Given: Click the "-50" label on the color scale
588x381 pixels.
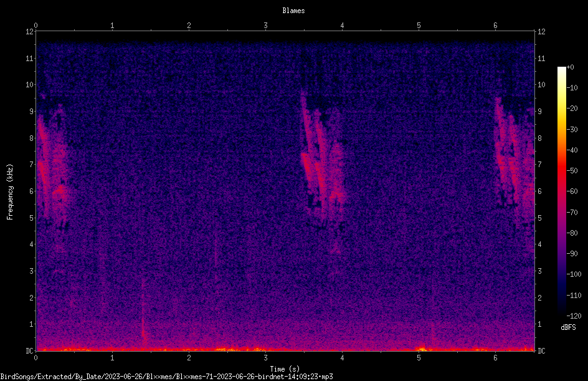Looking at the screenshot, I should coord(572,171).
